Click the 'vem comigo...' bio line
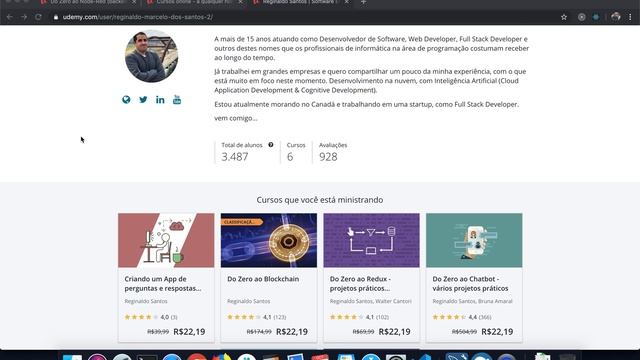The width and height of the screenshot is (640, 360). point(236,118)
